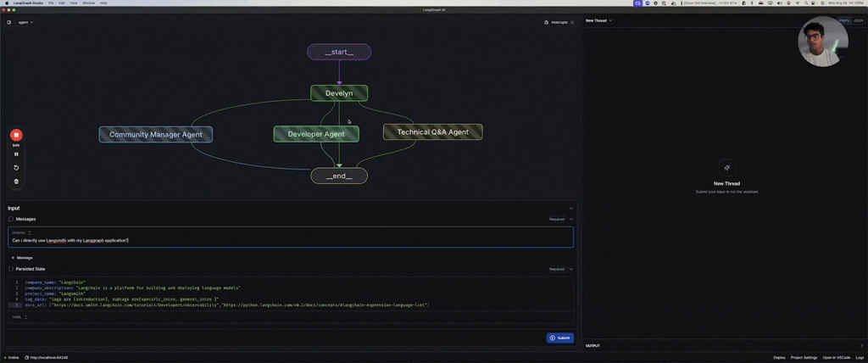Collapse the Messages section chevron

tap(570, 219)
